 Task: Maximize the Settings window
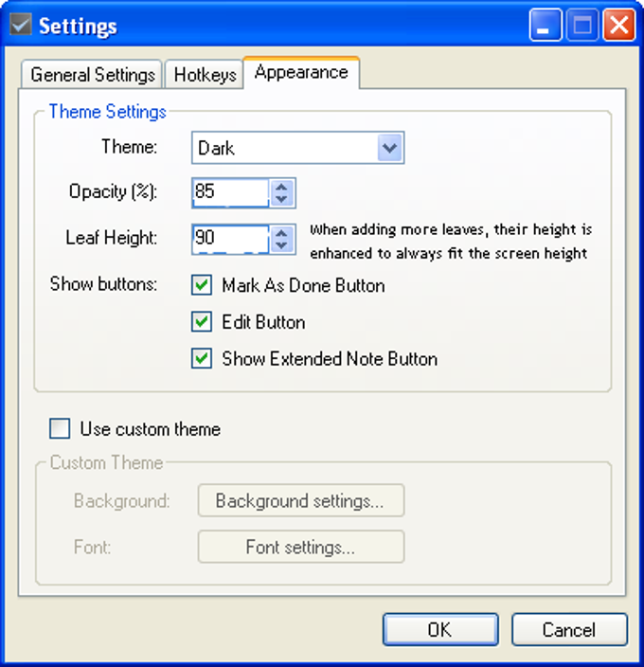click(581, 25)
